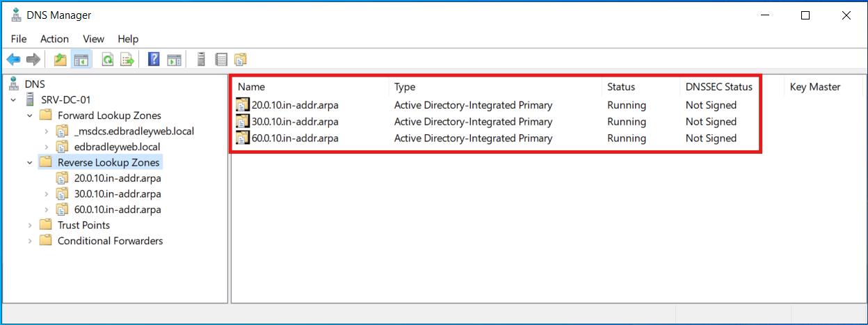Screen dimensions: 868x325
Task: Select 30.0.10.in-addr.arpa name in list
Action: [x=295, y=122]
